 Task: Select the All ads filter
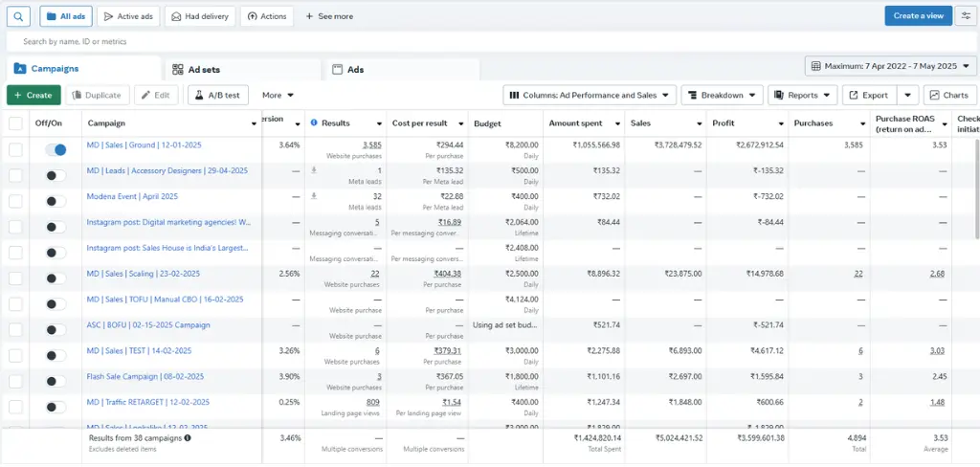(66, 16)
